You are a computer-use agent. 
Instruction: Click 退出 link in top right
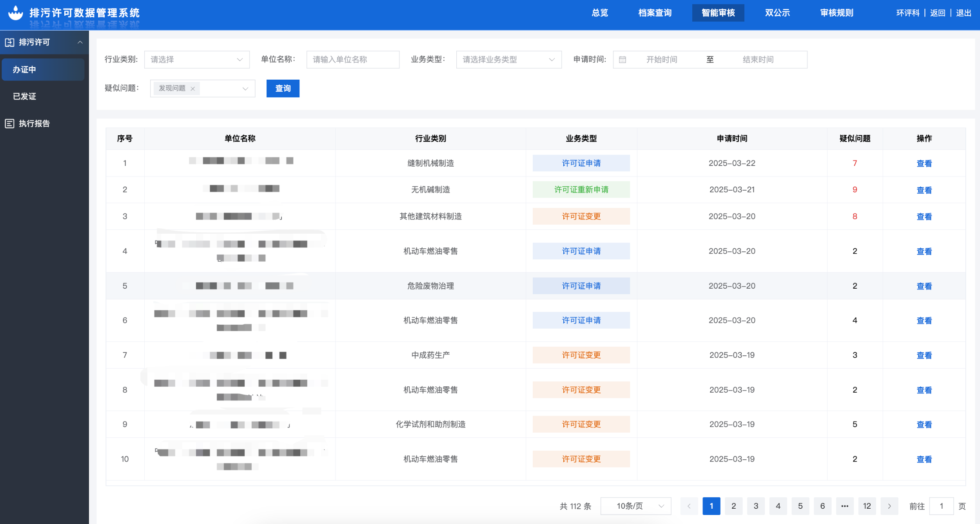(963, 13)
